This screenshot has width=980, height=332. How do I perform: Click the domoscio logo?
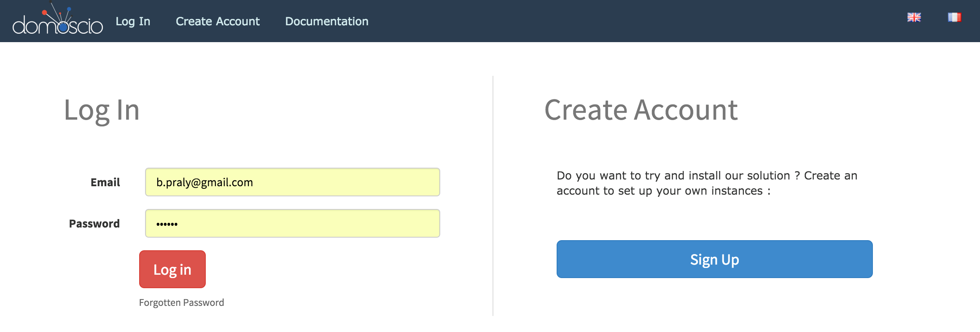[x=58, y=22]
